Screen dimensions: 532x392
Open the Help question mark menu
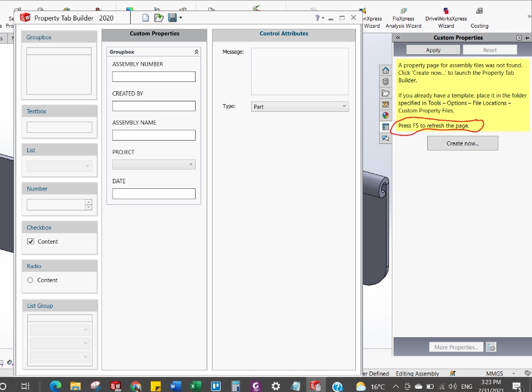pyautogui.click(x=319, y=18)
